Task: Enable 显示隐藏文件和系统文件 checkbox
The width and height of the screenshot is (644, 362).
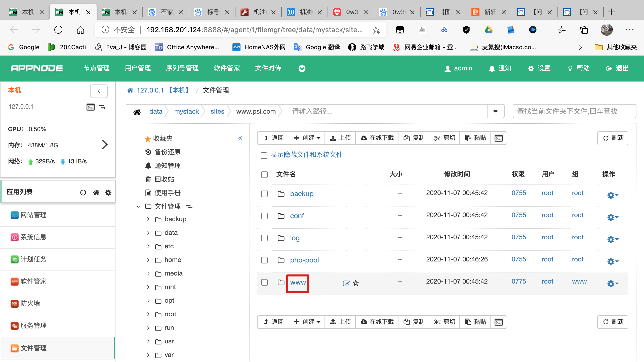Action: [264, 155]
